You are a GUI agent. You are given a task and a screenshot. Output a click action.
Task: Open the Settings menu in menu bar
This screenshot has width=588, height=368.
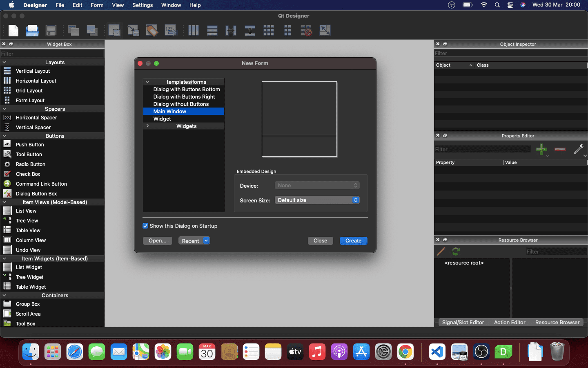(143, 5)
